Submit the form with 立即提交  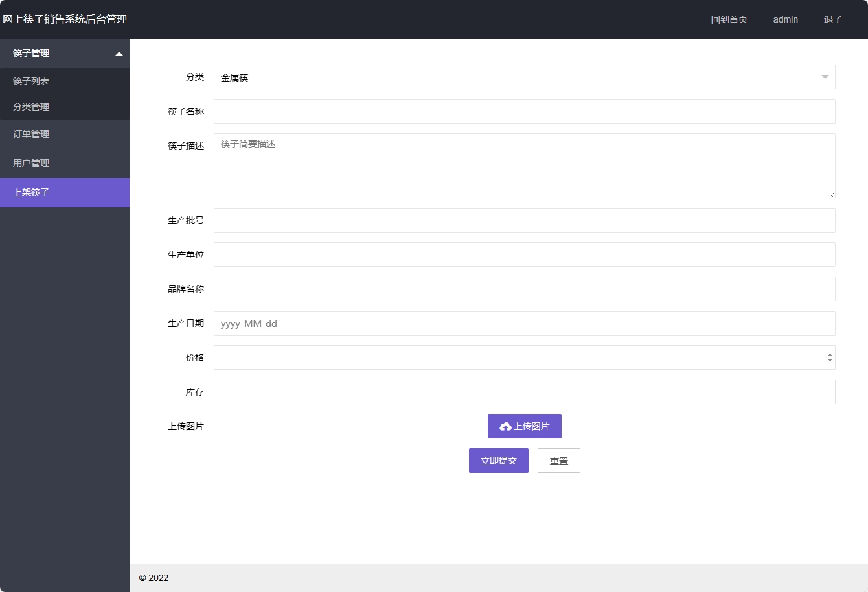click(498, 460)
